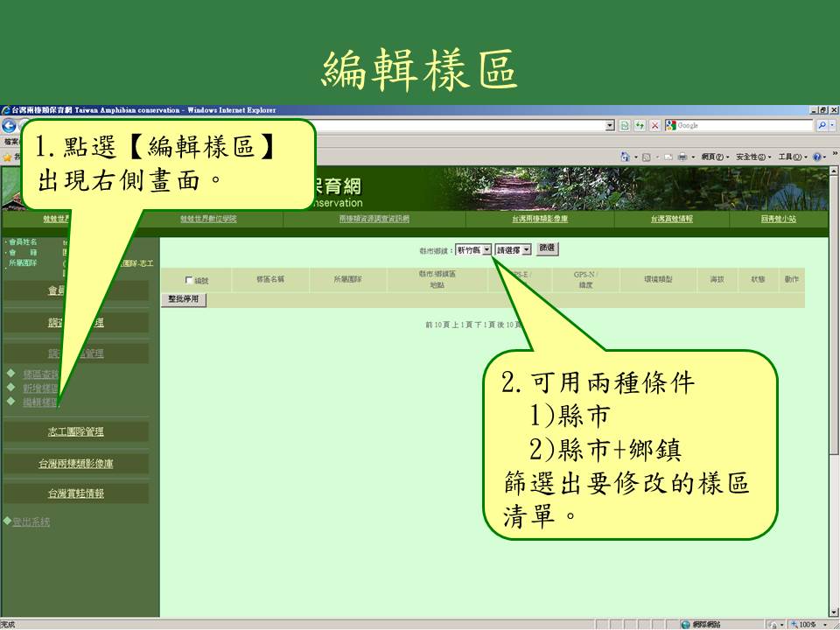Click the 動作 column header
Screen dimensions: 840x630
tap(791, 280)
